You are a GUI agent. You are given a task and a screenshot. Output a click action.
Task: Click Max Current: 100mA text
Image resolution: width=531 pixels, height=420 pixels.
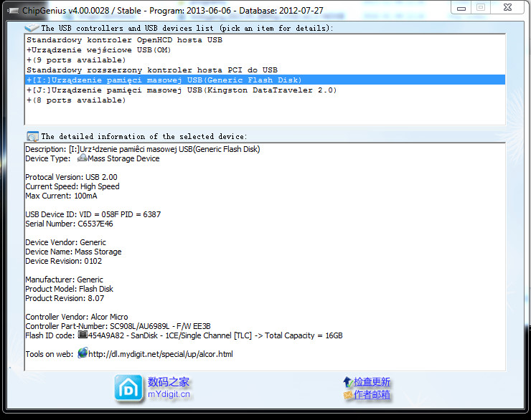61,196
